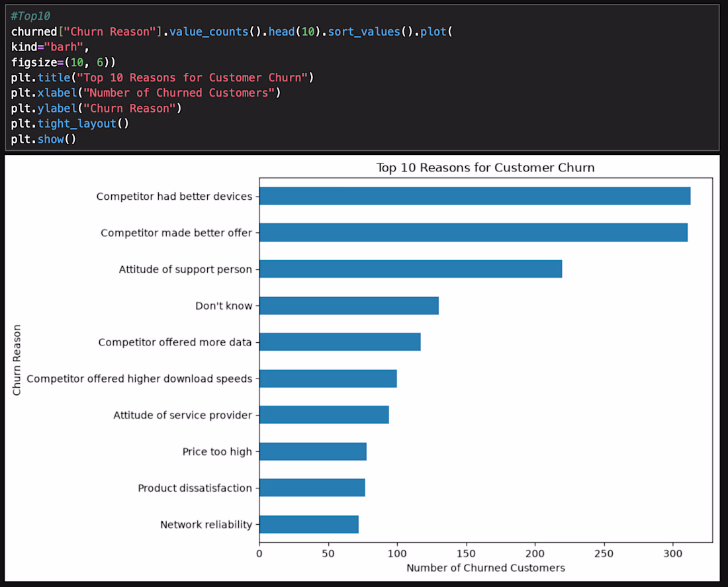The width and height of the screenshot is (728, 587).
Task: Click the chart title "Top 10 Reasons for Customer Churn"
Action: tap(485, 167)
